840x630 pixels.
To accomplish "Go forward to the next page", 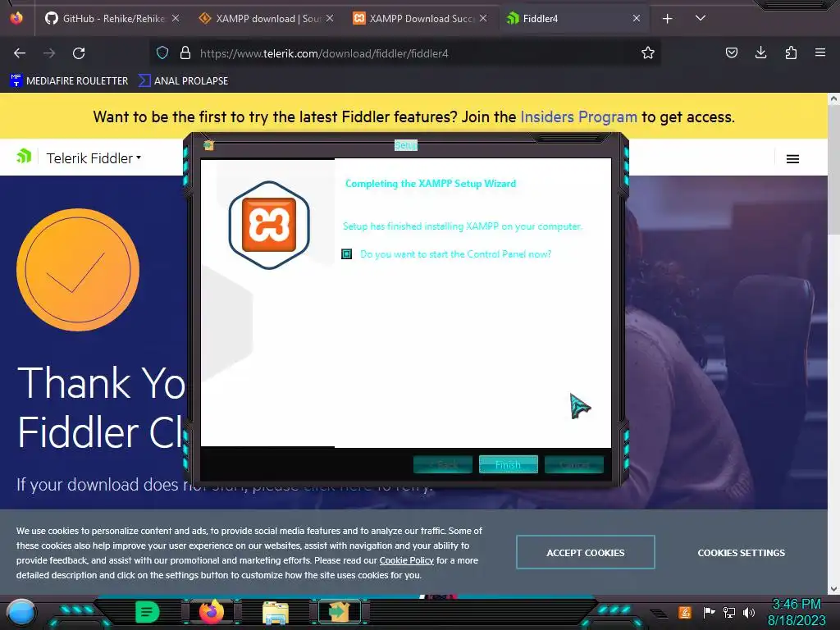I will (49, 53).
